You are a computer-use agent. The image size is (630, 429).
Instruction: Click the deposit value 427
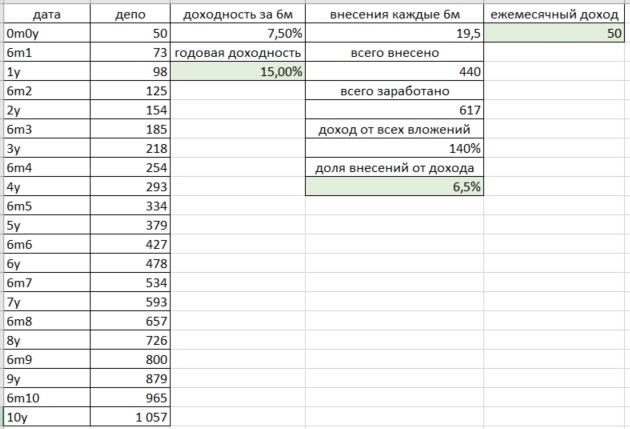click(130, 244)
